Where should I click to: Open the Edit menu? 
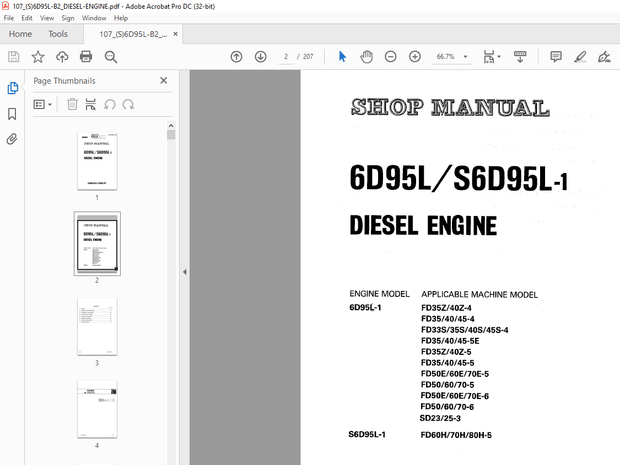(27, 18)
